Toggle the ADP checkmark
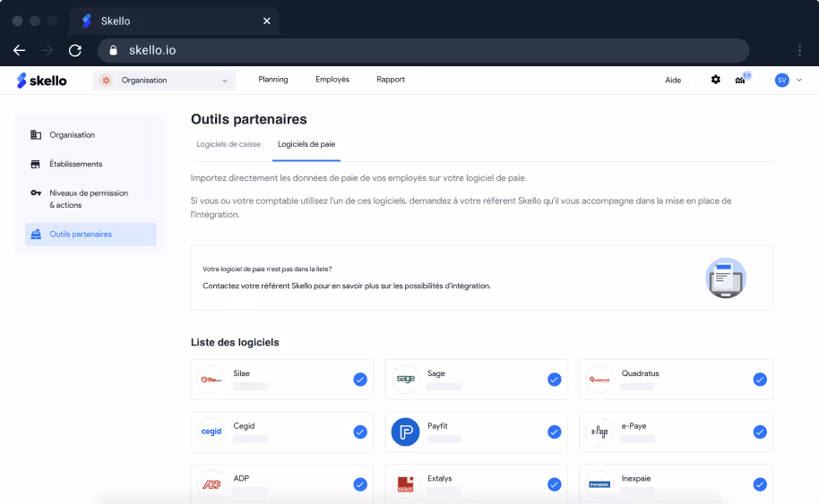This screenshot has width=819, height=504. pos(360,484)
